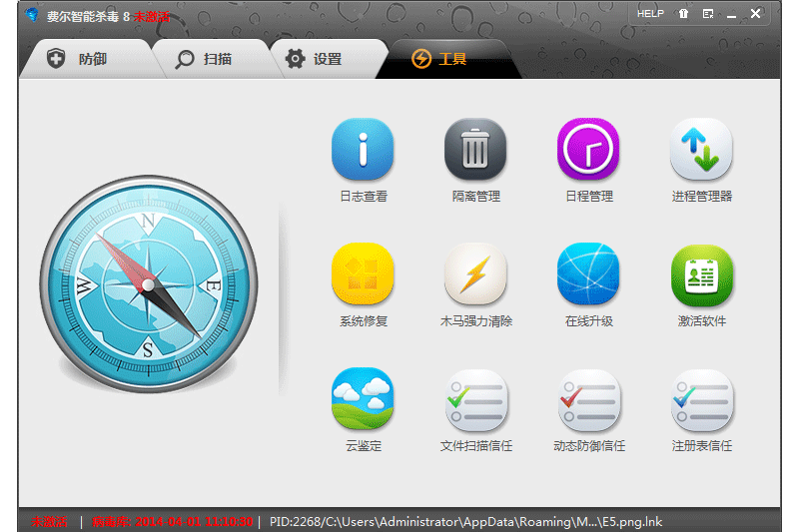Open 动态防御信任 checklist icon

coord(588,400)
